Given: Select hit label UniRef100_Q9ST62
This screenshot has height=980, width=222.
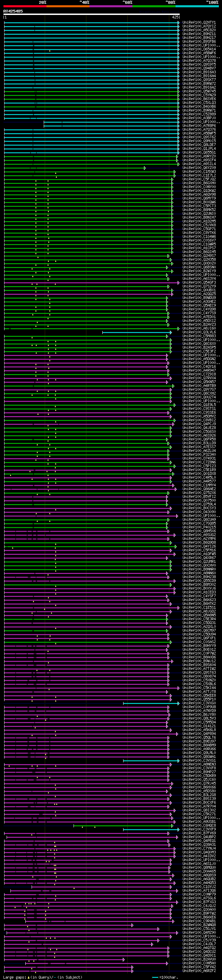Looking at the screenshot, I should (x=199, y=137).
